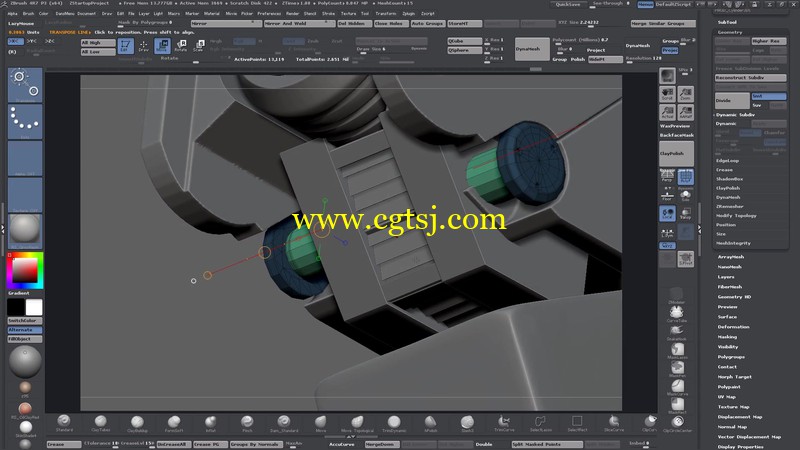Toggle the DynaMesh Project option
The image size is (800, 450).
pos(670,51)
